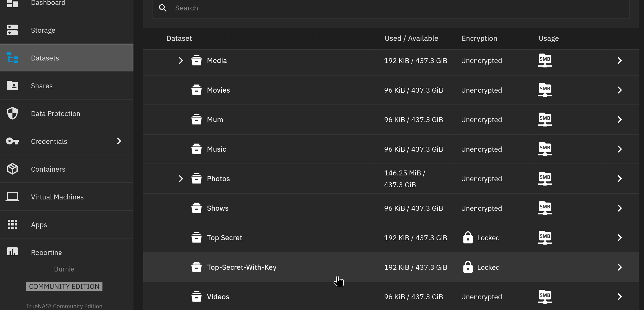Click the Apps grid icon
Image resolution: width=644 pixels, height=310 pixels.
point(12,224)
